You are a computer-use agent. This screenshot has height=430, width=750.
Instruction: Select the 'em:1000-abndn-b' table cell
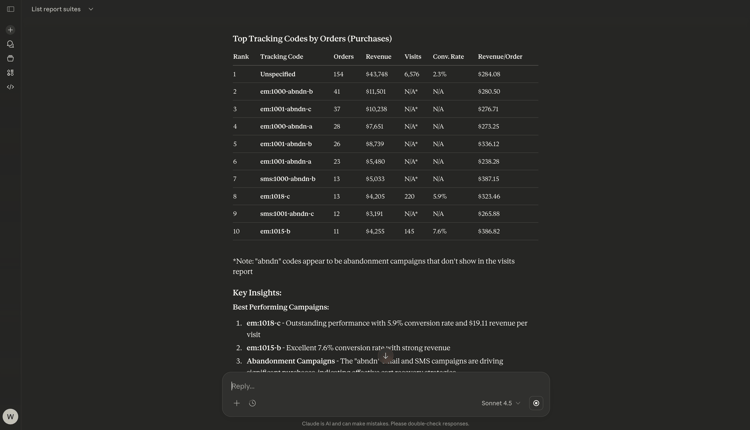286,92
